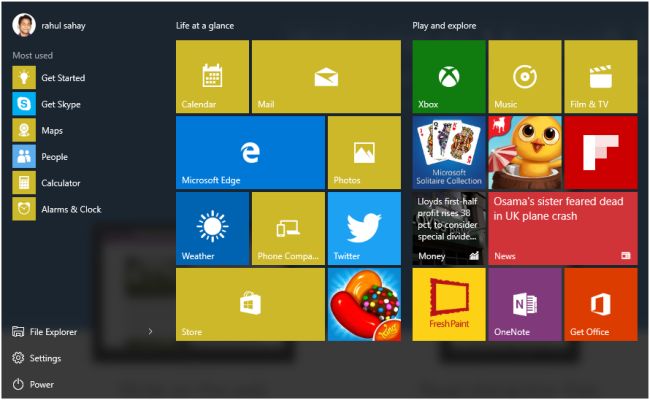650x400 pixels.
Task: Click the Get Office tile
Action: coord(601,304)
